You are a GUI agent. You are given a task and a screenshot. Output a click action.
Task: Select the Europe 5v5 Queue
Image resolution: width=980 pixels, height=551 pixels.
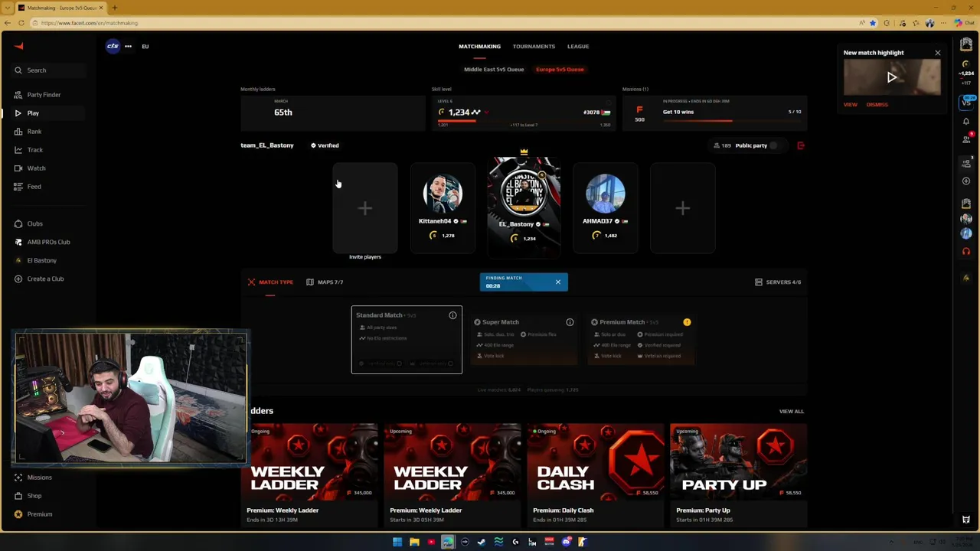pos(560,70)
